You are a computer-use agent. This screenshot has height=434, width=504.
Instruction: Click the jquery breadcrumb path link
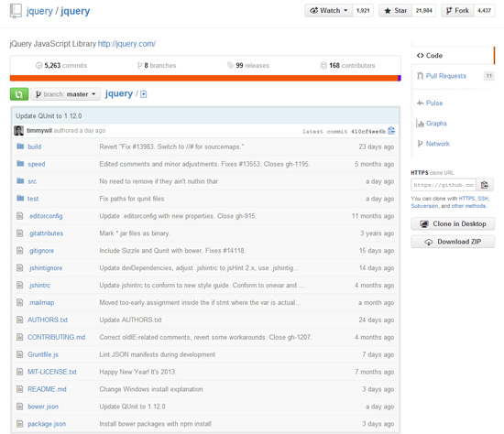click(119, 93)
